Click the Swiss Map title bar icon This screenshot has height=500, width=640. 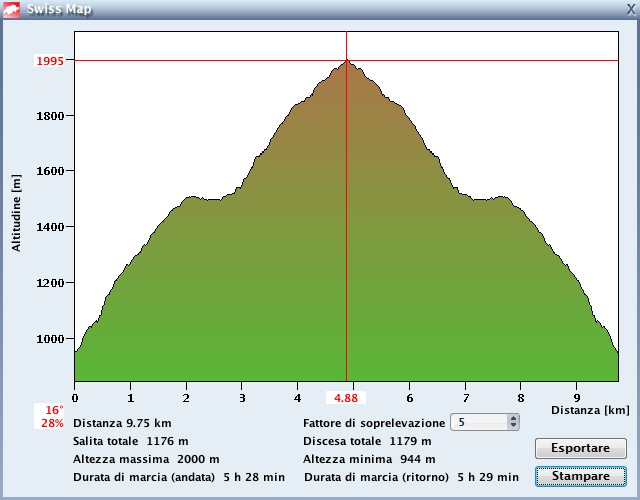coord(12,9)
